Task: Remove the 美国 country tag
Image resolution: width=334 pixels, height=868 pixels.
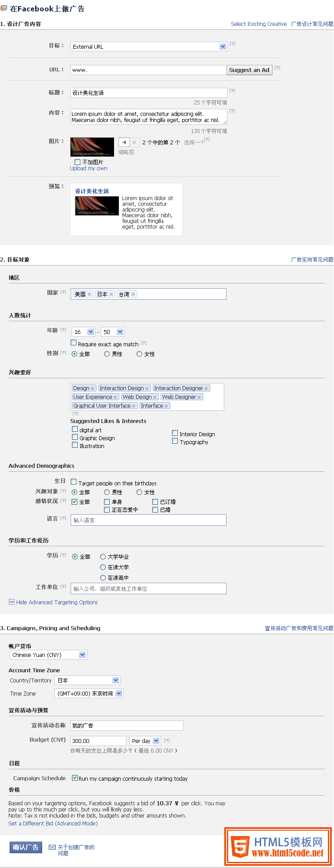Action: [x=89, y=294]
